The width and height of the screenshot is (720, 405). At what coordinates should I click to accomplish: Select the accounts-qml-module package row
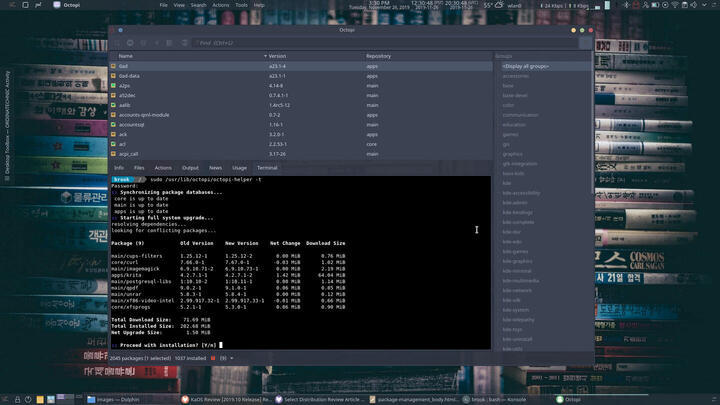[301, 115]
